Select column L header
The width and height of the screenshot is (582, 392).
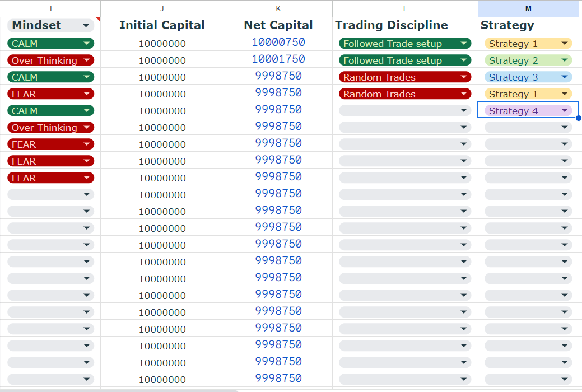(x=405, y=8)
